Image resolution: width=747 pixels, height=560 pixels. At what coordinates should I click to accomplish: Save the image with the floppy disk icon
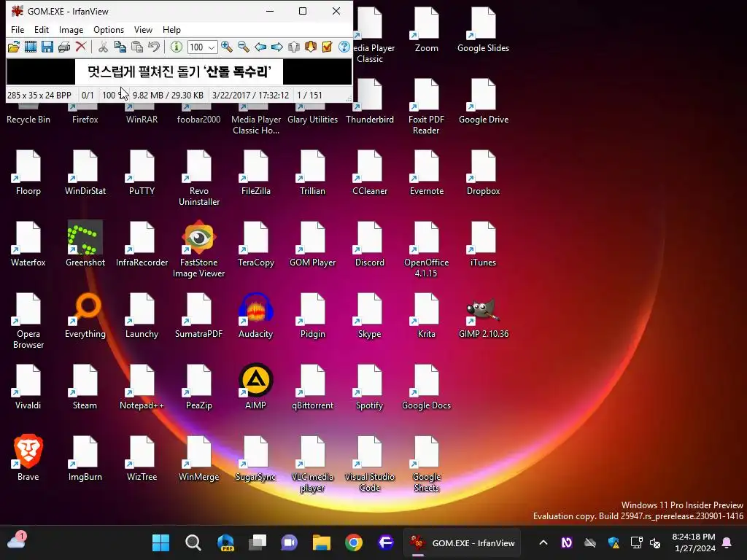[47, 47]
